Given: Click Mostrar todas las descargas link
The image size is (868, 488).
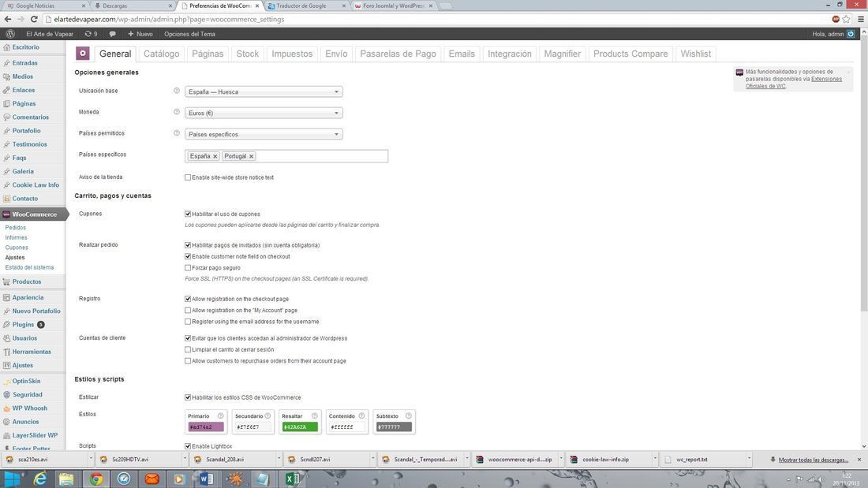Looking at the screenshot, I should click(x=814, y=460).
